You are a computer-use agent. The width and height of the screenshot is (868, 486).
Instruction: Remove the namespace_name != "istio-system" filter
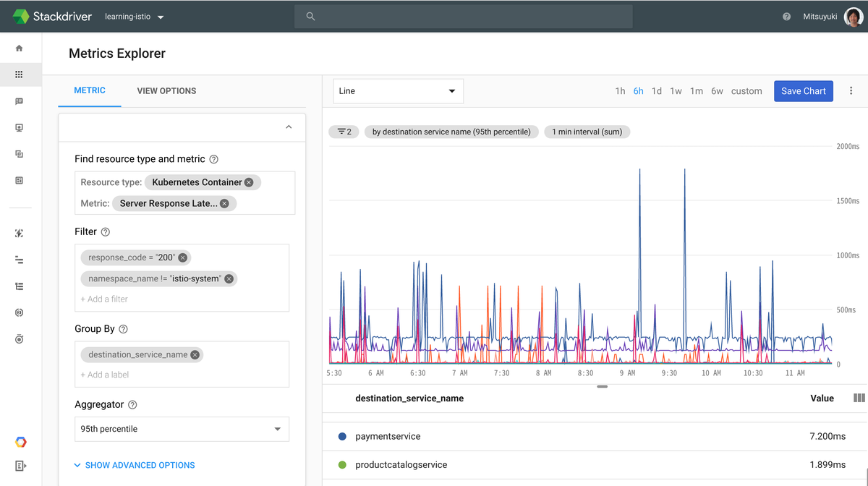[229, 278]
